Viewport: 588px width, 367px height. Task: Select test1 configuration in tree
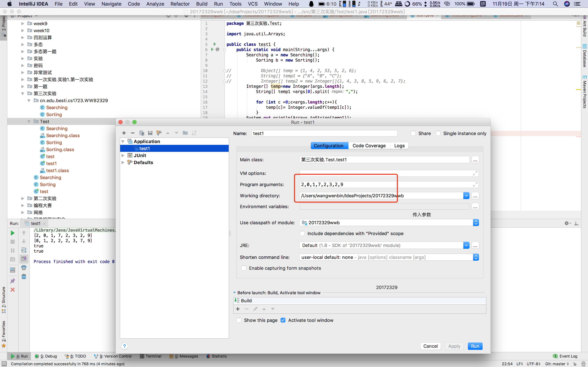174,148
